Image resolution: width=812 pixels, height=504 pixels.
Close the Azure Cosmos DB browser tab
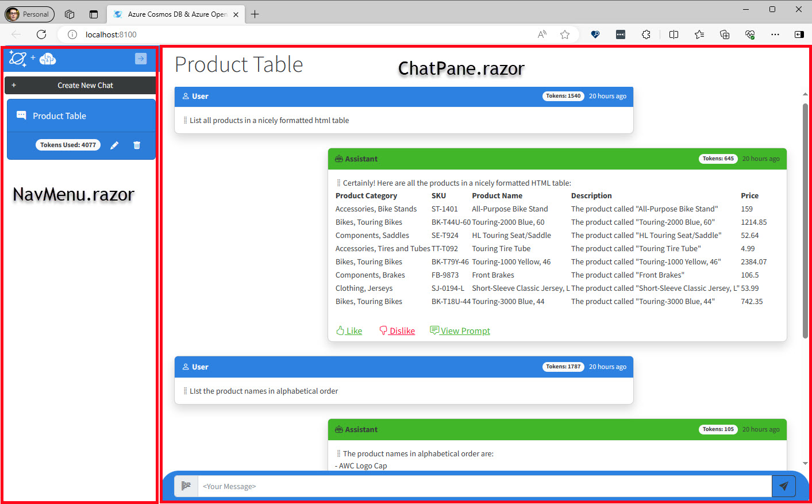coord(236,14)
